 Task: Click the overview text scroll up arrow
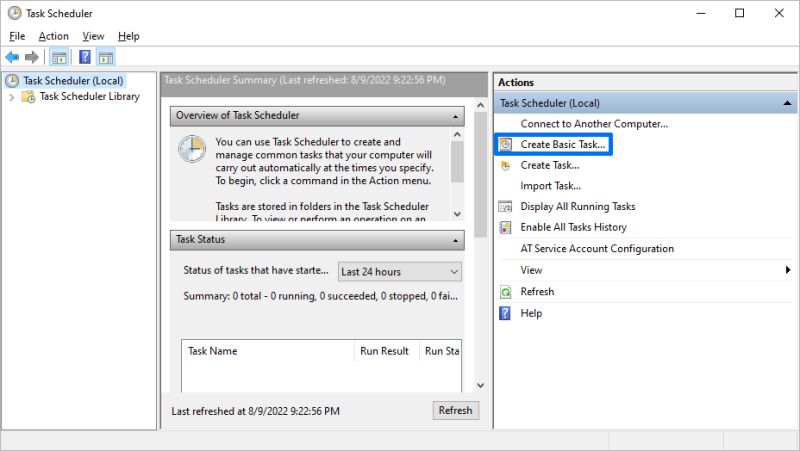point(457,135)
